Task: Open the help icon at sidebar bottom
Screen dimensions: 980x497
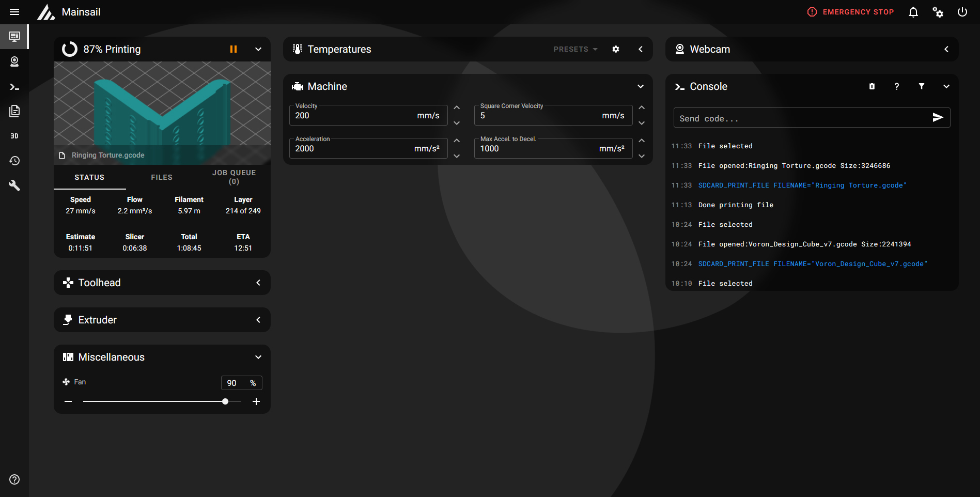Action: click(x=14, y=479)
